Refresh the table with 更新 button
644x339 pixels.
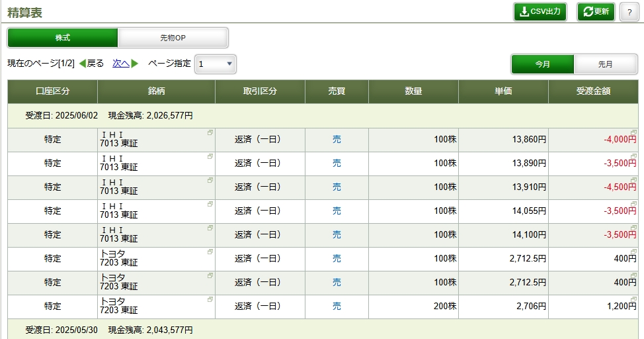coord(596,12)
